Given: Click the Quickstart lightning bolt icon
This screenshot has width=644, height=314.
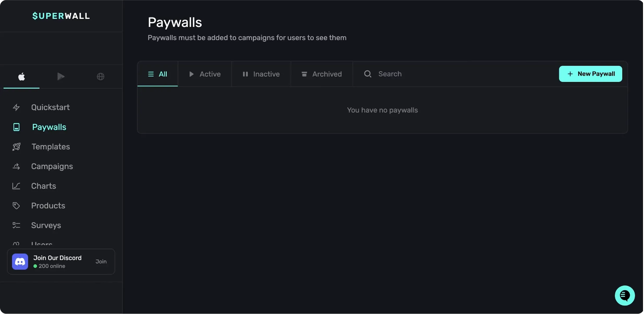Looking at the screenshot, I should click(x=16, y=107).
